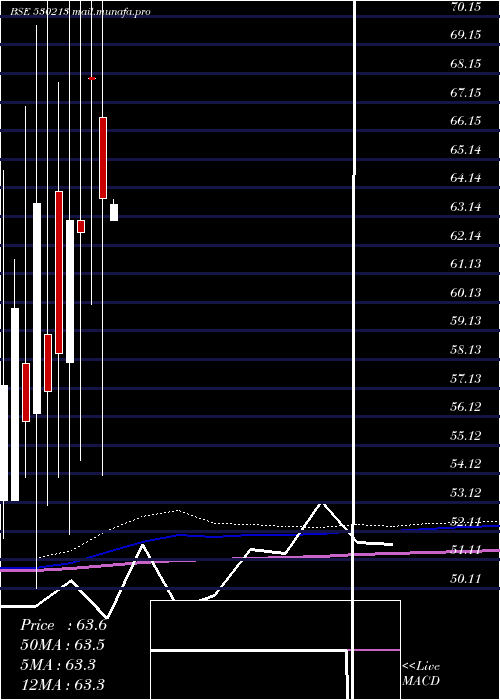Screen dimensions: 500x700
Task: Click the '12MA : 63.3' readout
Action: click(63, 684)
